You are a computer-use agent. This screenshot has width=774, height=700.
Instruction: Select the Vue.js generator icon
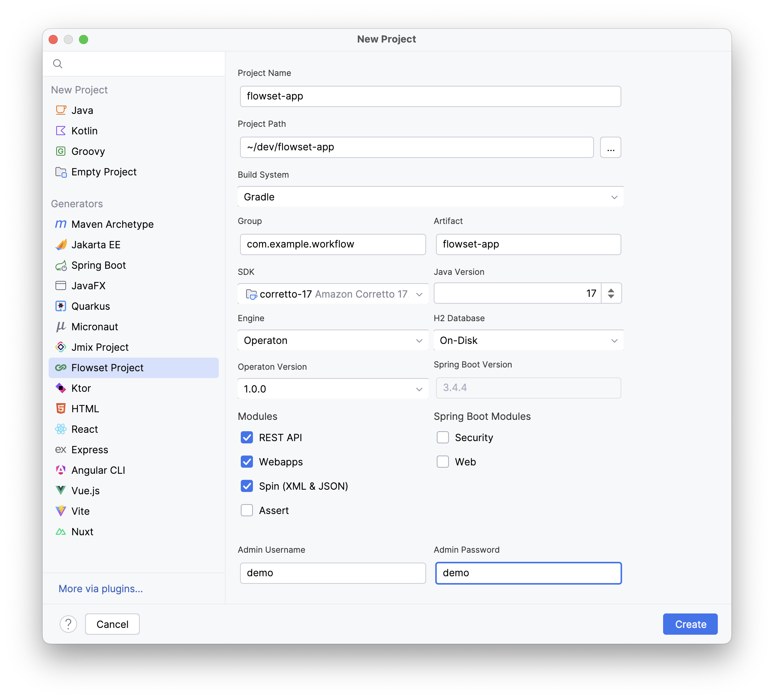(61, 490)
